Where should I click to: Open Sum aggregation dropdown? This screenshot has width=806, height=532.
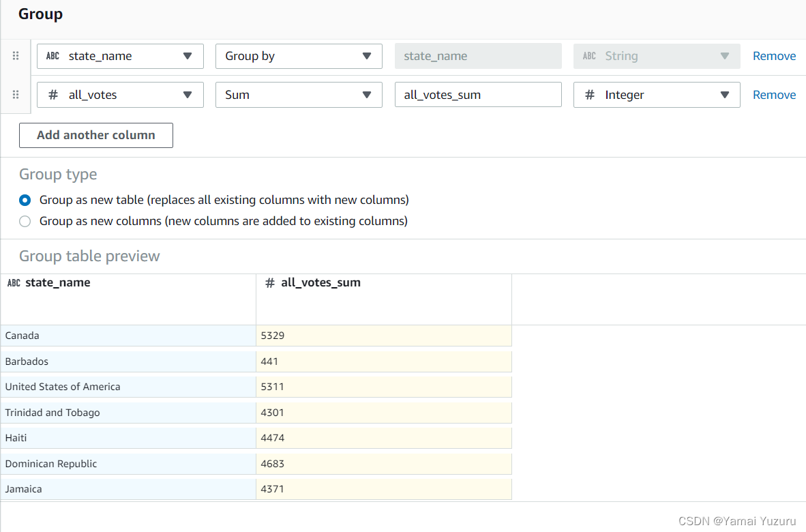(299, 95)
